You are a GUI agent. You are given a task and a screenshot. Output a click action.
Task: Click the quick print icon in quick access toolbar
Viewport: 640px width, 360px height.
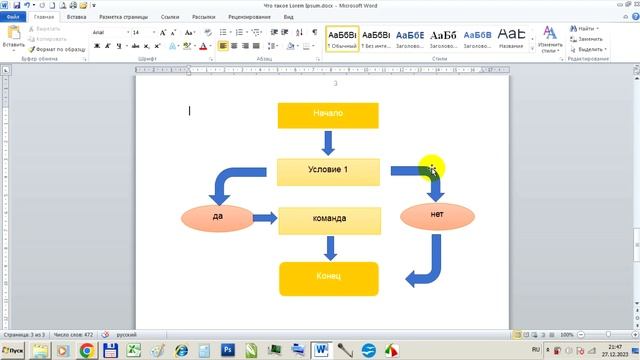[73, 5]
